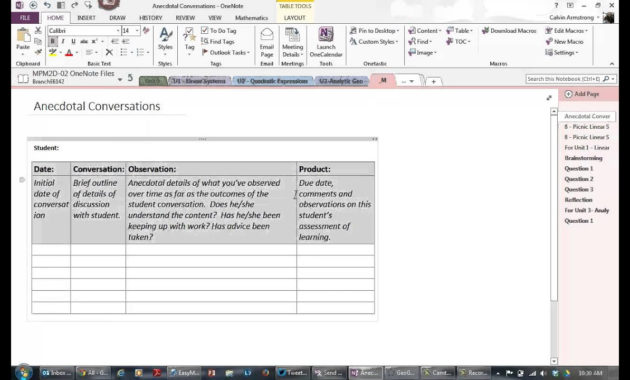Click the increase indent icon
Viewport: 630px width, 380px height.
pyautogui.click(x=126, y=41)
